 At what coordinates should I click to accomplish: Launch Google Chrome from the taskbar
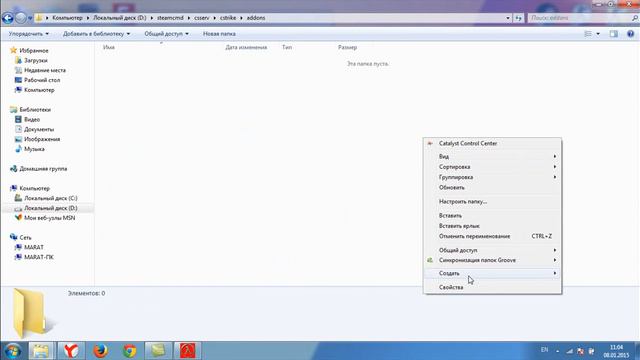pos(130,351)
